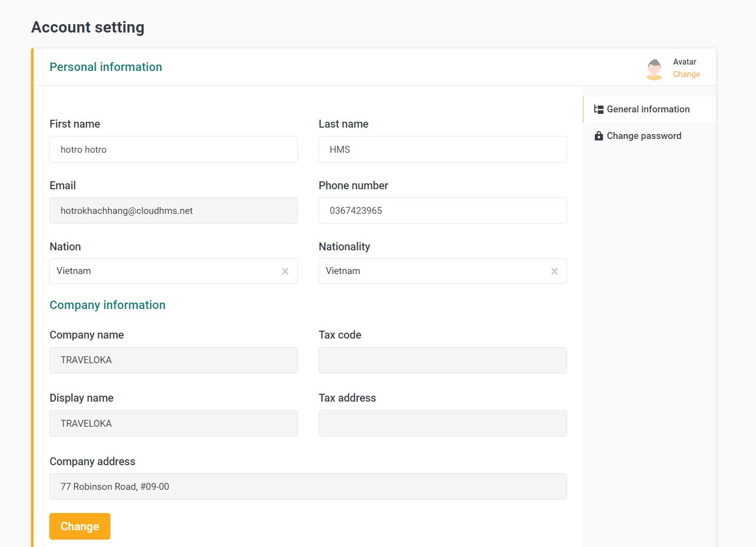
Task: Click the General information list icon
Action: click(599, 109)
